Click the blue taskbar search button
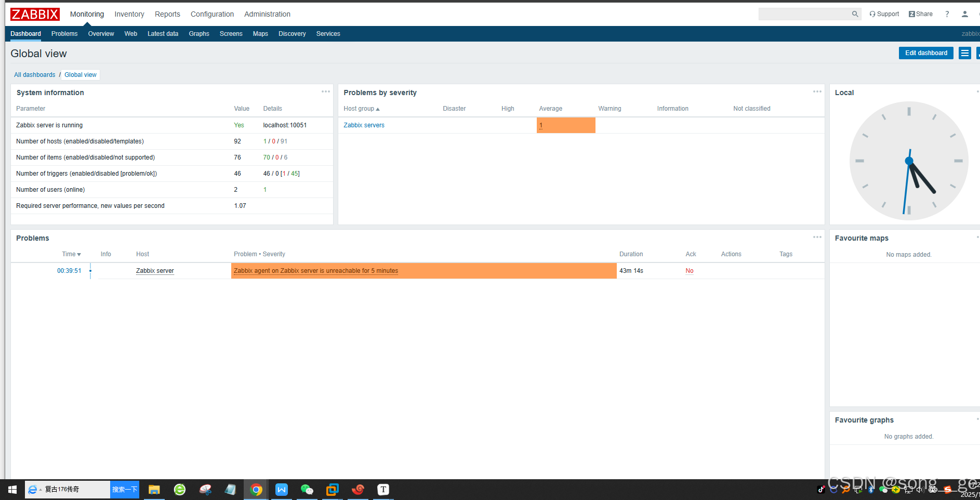Screen dimensions: 980x500 click(x=125, y=490)
